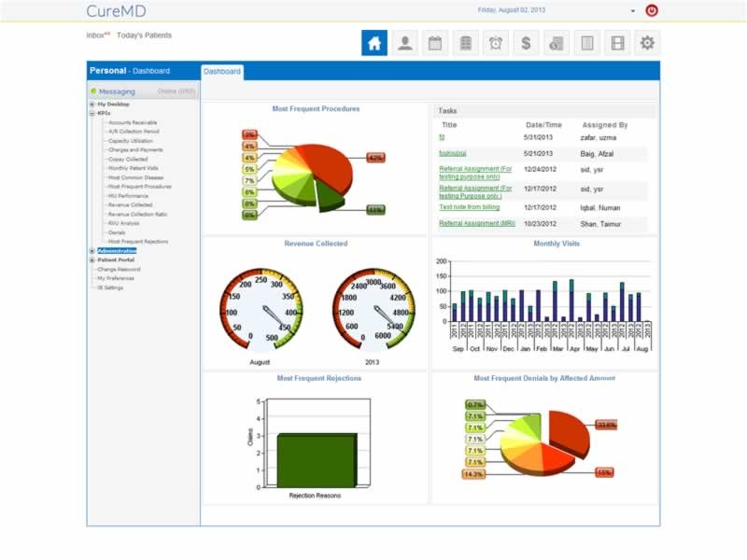
Task: Open the Inbox link
Action: (95, 35)
